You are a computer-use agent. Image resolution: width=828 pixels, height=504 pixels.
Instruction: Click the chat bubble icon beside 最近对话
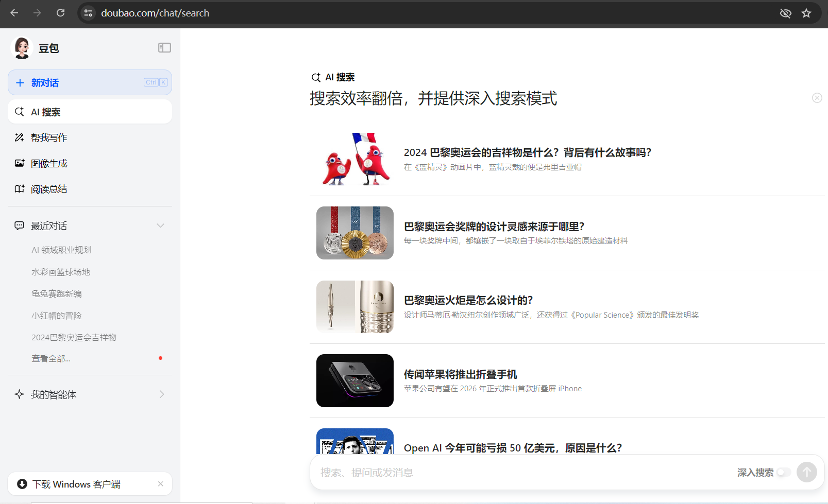tap(20, 225)
